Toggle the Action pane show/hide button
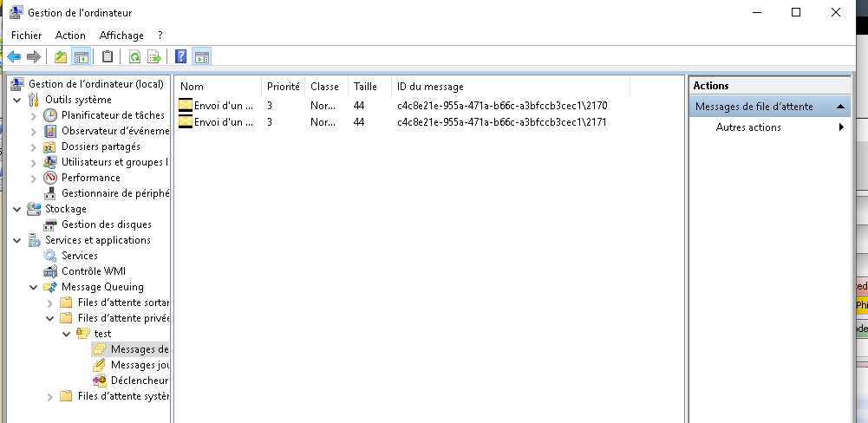868x423 pixels. [x=201, y=57]
